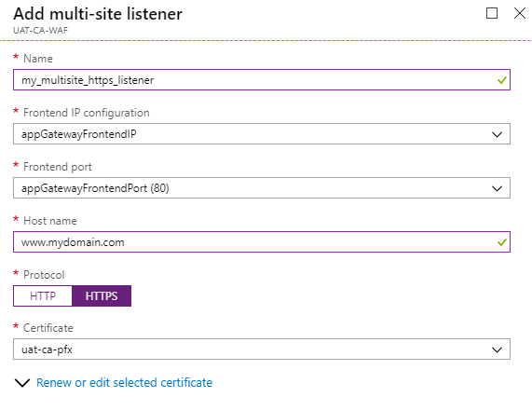
Task: Close the Add multi-site listener blade
Action: [x=520, y=13]
